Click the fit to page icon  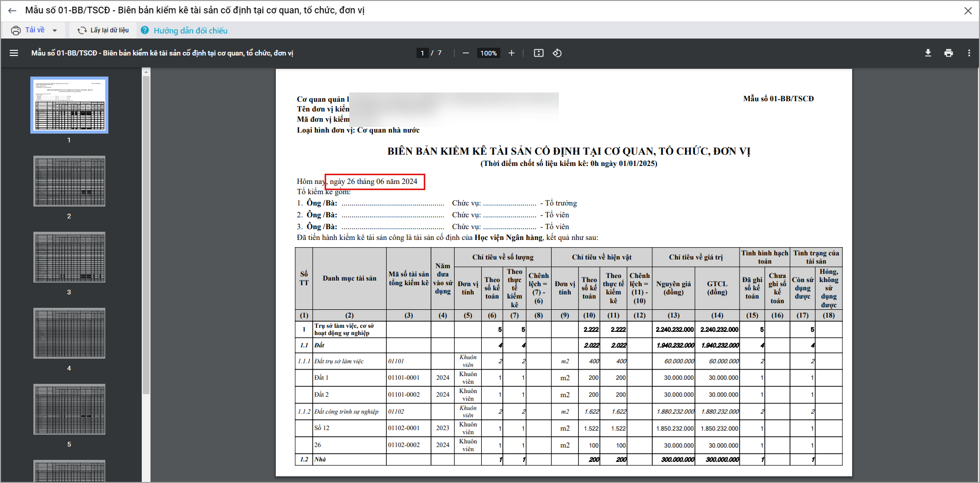coord(538,53)
